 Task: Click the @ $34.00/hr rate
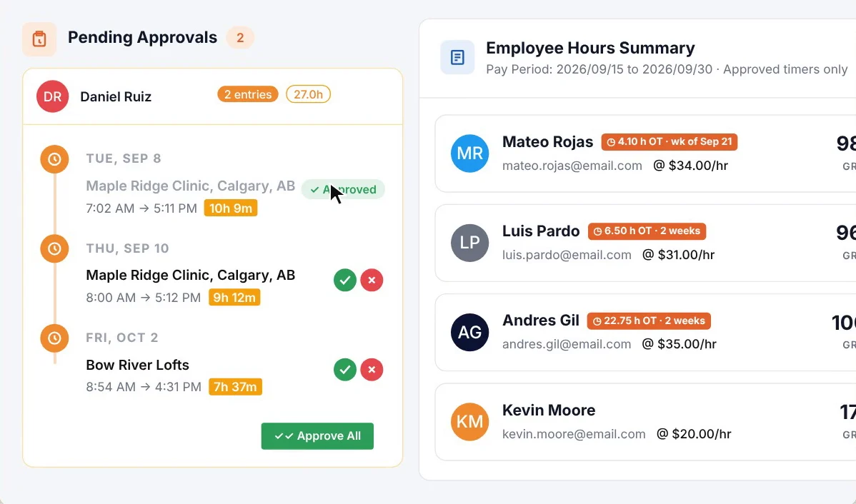tap(690, 166)
